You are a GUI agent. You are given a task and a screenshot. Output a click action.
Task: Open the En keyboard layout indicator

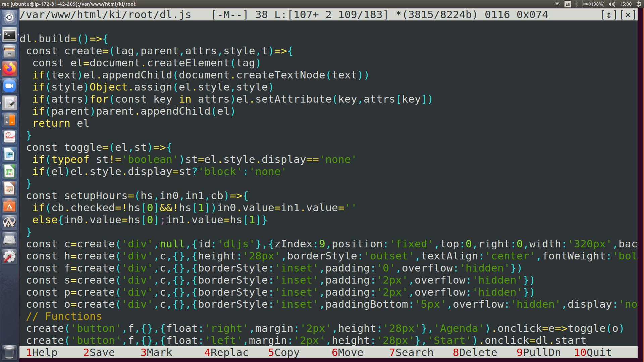click(568, 4)
